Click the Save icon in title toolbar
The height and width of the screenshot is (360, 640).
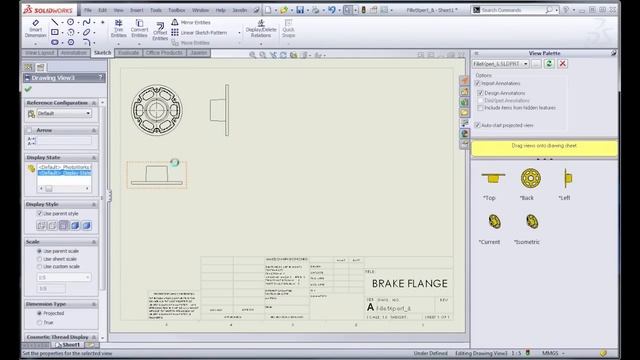(x=300, y=10)
